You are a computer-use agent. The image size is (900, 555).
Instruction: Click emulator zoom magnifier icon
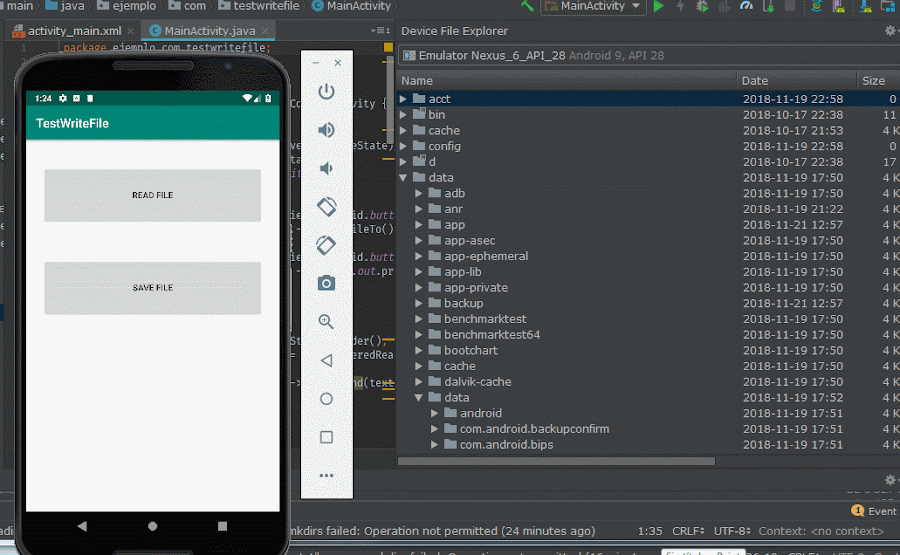326,321
